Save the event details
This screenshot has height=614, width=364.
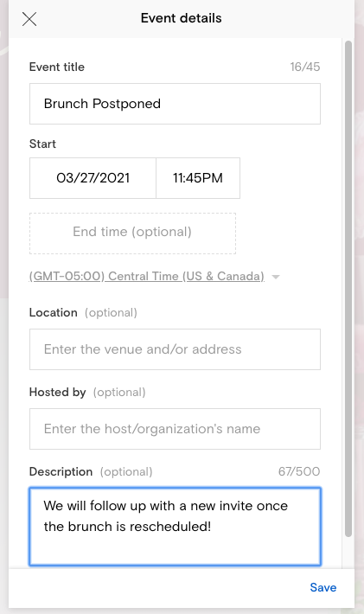[x=322, y=587]
